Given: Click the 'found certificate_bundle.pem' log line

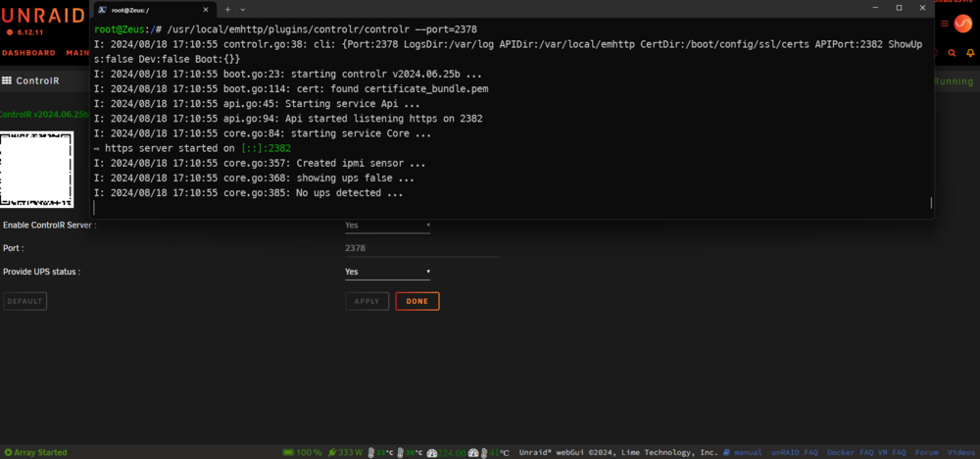Looking at the screenshot, I should (x=291, y=89).
